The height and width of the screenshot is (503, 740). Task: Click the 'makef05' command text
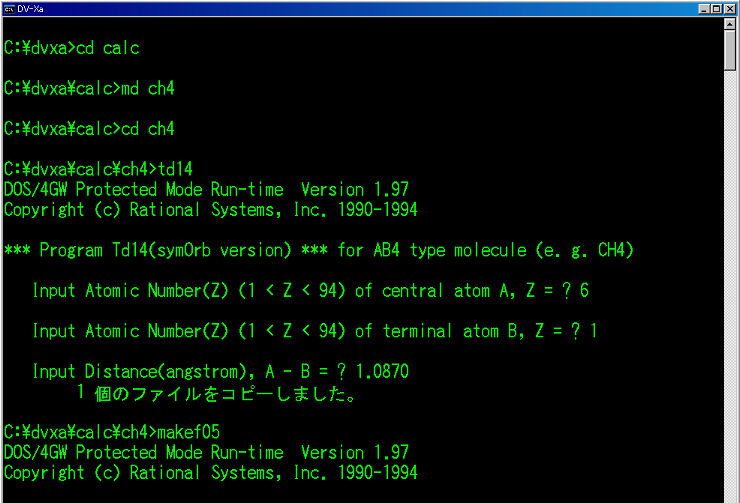[189, 432]
